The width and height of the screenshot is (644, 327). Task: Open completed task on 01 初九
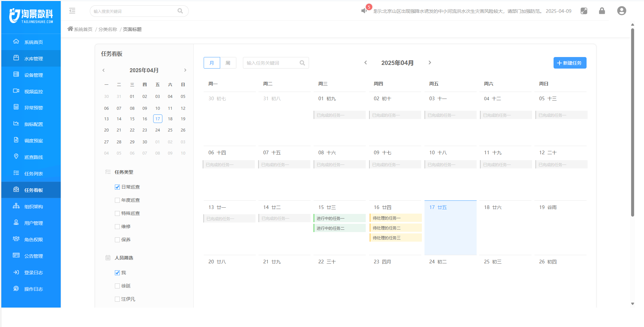click(340, 115)
